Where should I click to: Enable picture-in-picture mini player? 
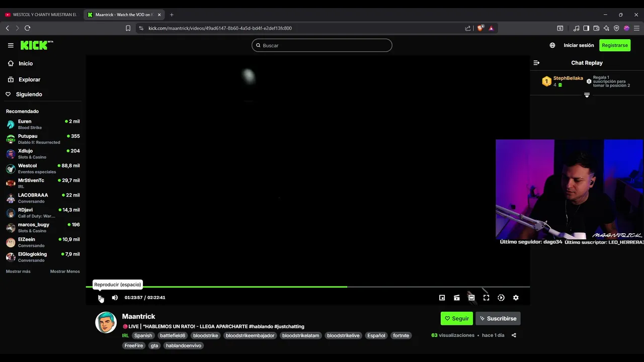442,298
